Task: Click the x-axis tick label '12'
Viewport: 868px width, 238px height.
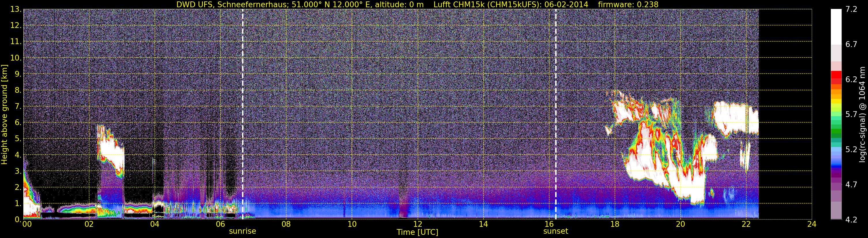Action: click(x=417, y=224)
